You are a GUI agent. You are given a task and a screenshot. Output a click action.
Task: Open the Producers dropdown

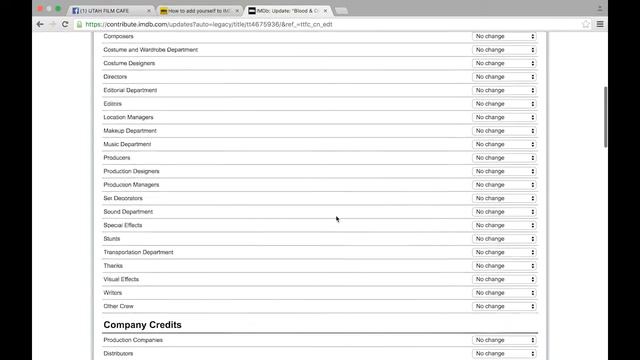504,158
